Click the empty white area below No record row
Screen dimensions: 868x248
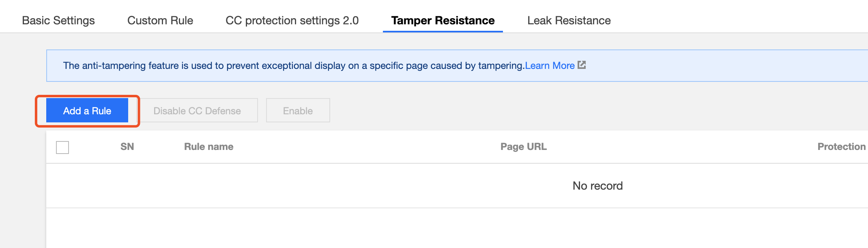[457, 228]
